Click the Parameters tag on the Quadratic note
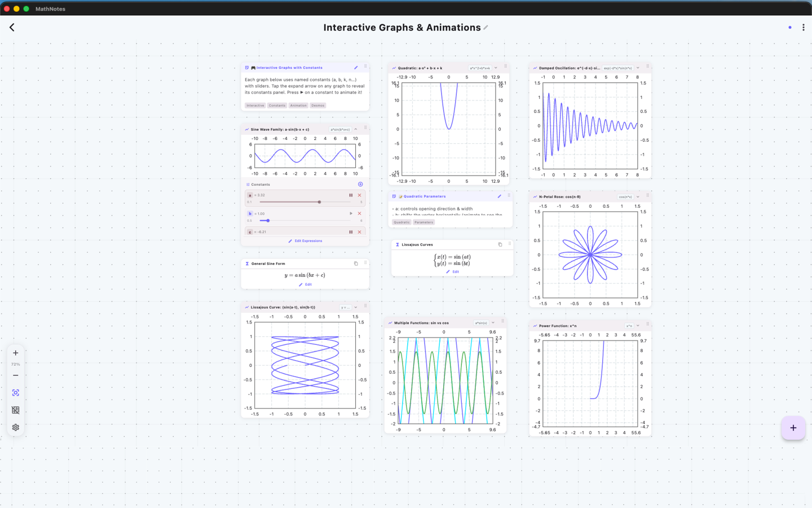This screenshot has width=812, height=508. (423, 222)
